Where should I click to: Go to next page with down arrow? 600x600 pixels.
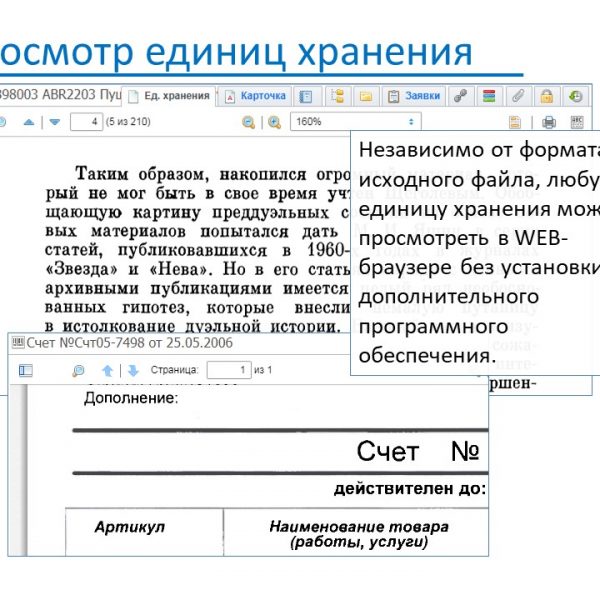pyautogui.click(x=55, y=122)
